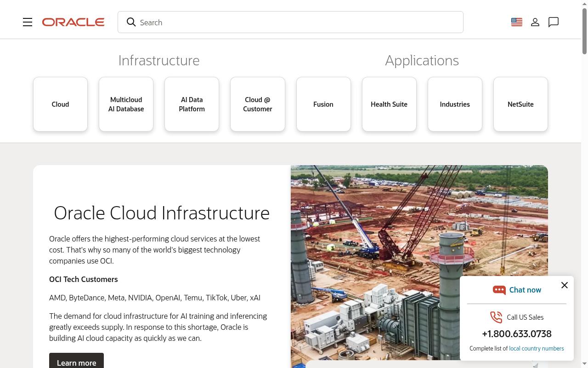Open the Health Suite card
The image size is (588, 368).
(389, 104)
